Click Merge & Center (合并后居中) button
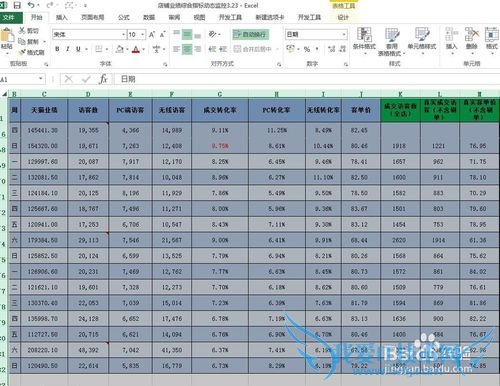Image resolution: width=500 pixels, height=386 pixels. point(253,49)
